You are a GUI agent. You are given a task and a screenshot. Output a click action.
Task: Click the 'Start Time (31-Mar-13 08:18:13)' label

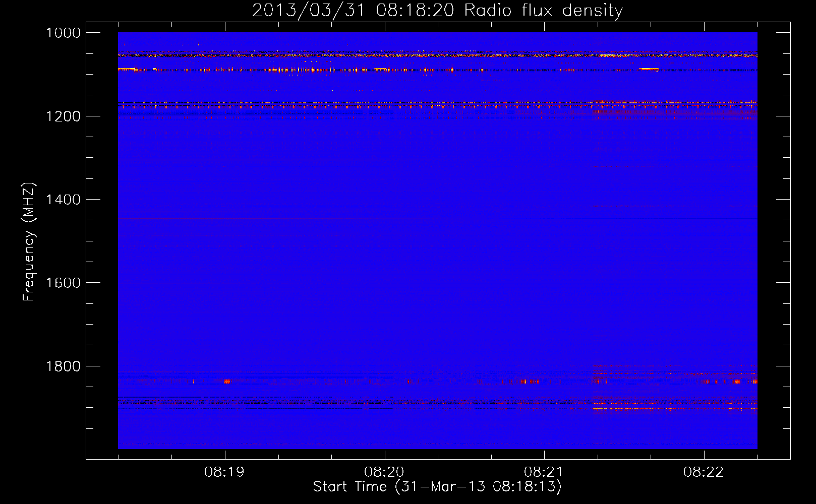[437, 487]
